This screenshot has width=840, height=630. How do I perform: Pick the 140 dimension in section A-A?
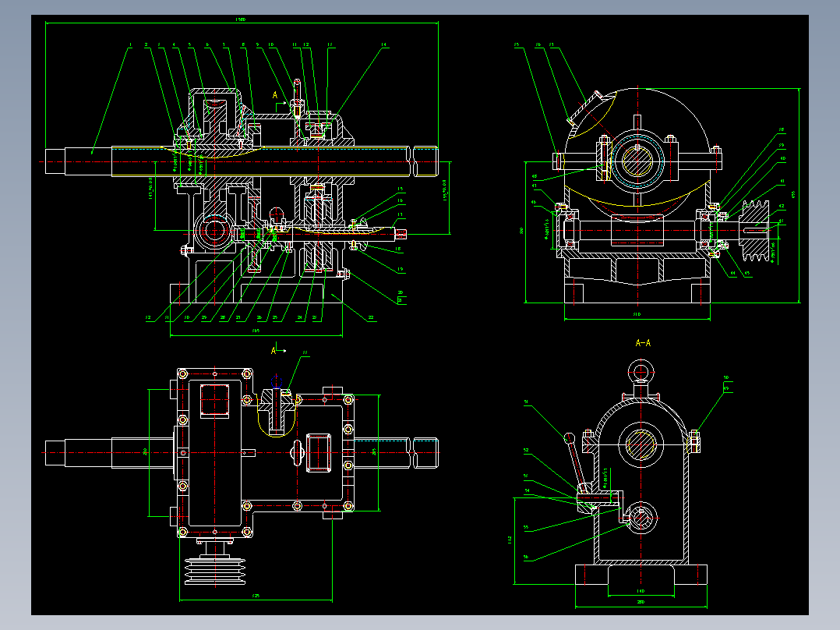641,591
